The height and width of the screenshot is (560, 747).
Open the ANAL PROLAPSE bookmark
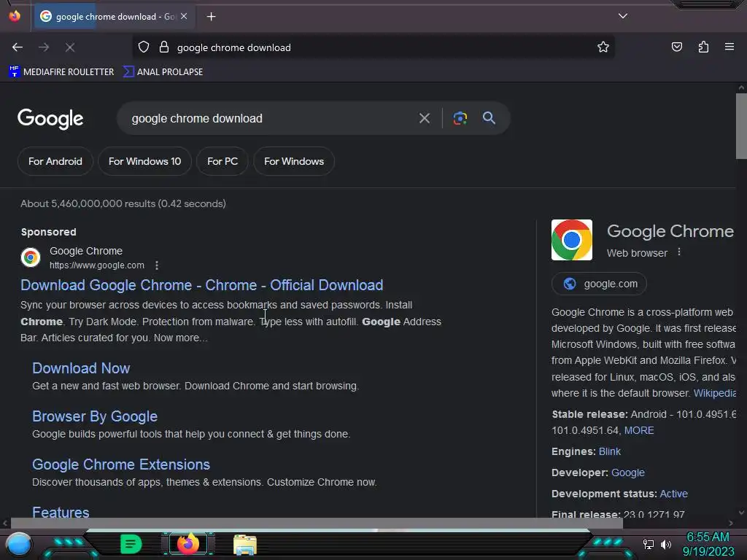tap(163, 72)
